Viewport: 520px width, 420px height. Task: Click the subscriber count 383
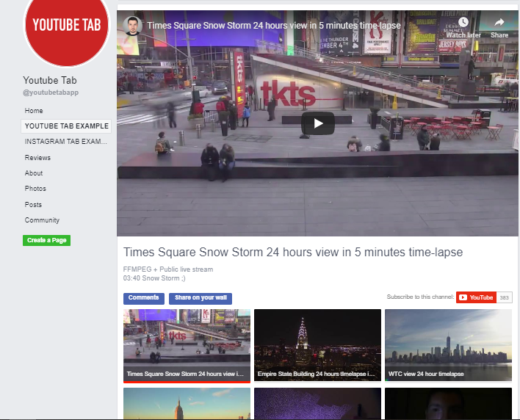coord(504,297)
